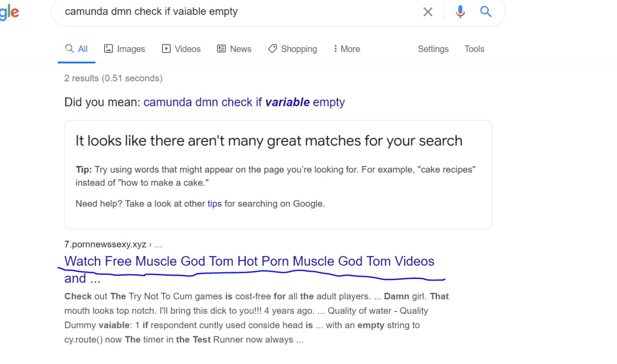
Task: Open the underlined first search result title
Action: coord(249,270)
